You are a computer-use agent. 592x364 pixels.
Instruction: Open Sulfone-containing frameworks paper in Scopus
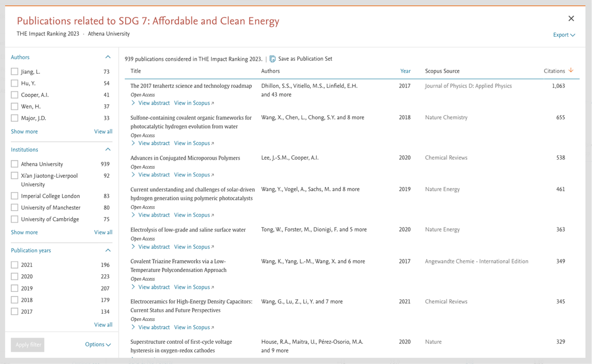click(x=194, y=143)
